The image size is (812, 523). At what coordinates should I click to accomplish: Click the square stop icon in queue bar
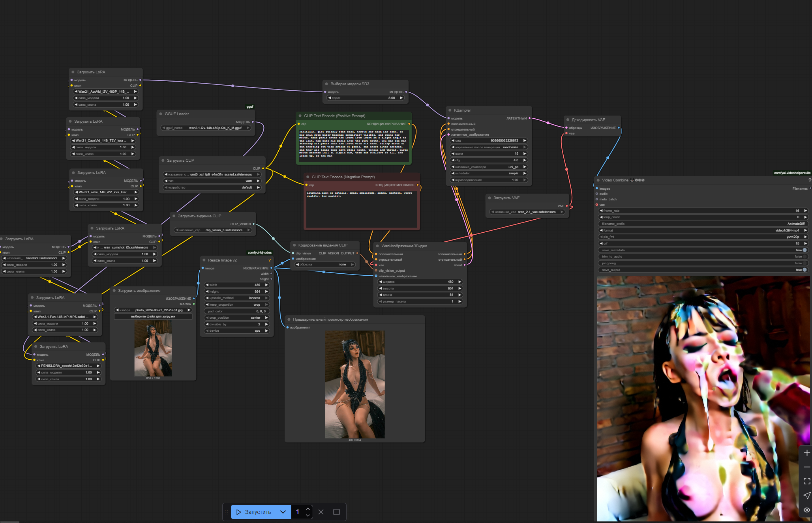[336, 512]
